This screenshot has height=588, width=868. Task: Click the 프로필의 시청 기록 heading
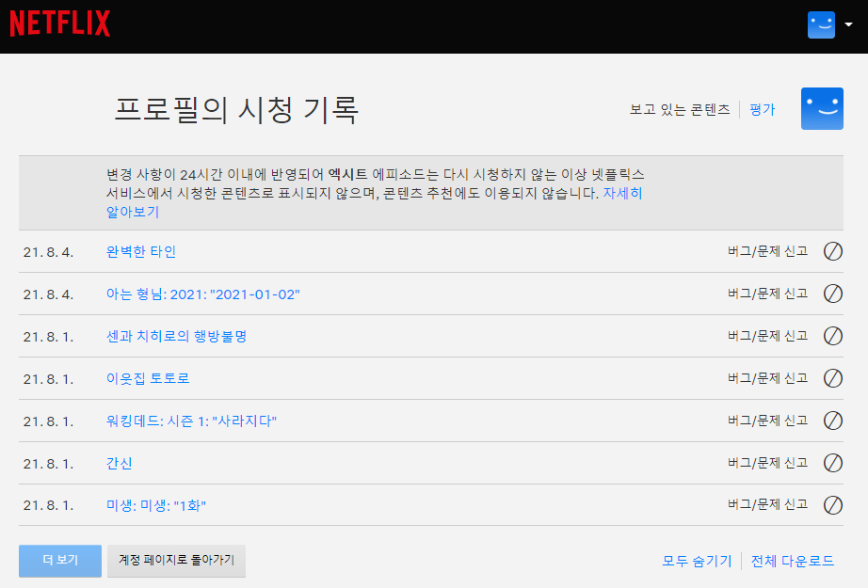(x=236, y=109)
